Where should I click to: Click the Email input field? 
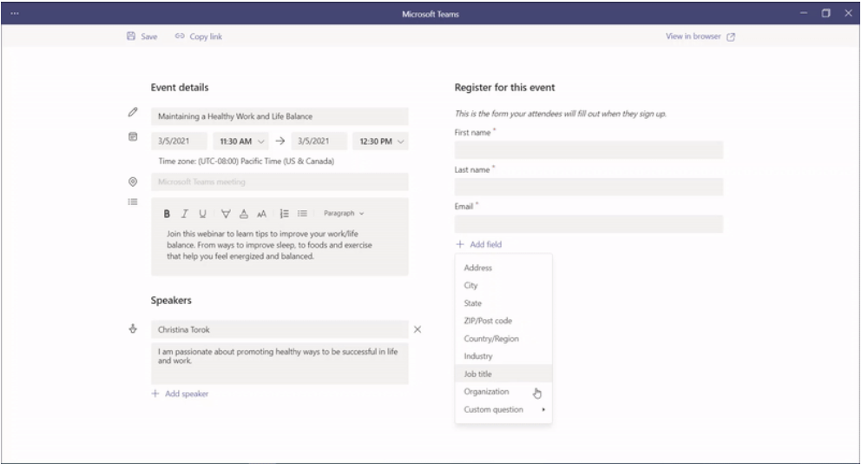589,224
